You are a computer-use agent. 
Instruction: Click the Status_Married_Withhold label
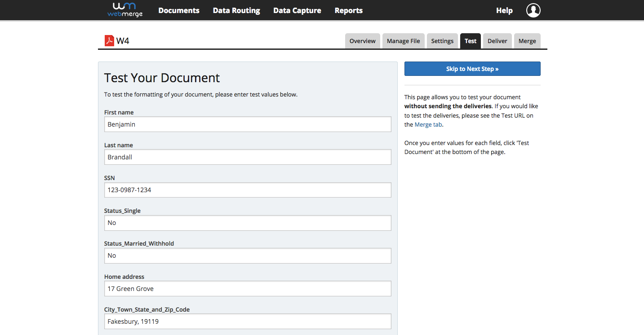(139, 243)
